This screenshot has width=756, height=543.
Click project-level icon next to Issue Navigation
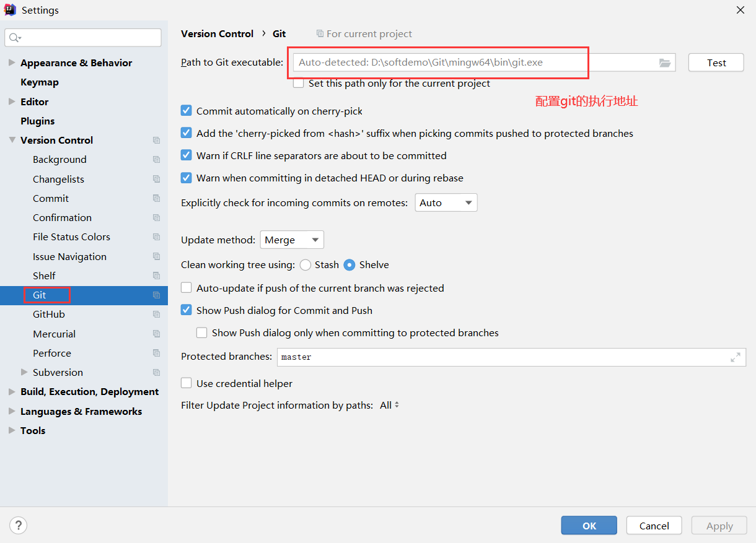(156, 256)
